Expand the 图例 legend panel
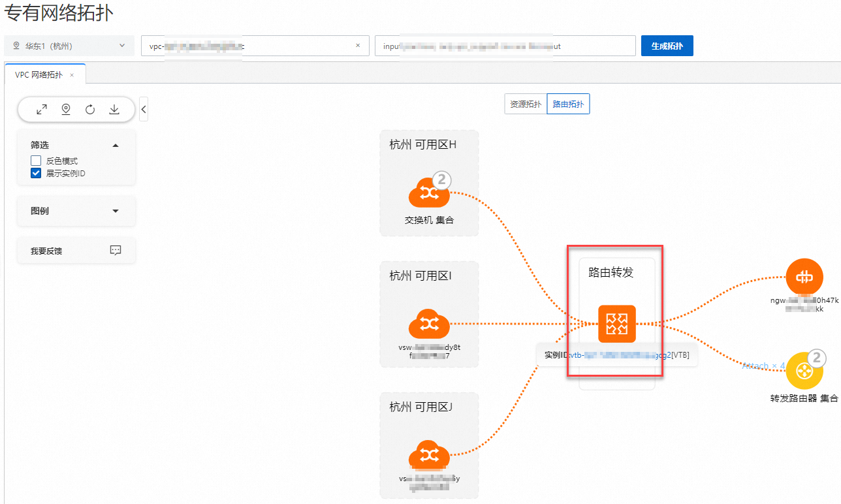Viewport: 841px width, 504px height. tap(116, 211)
